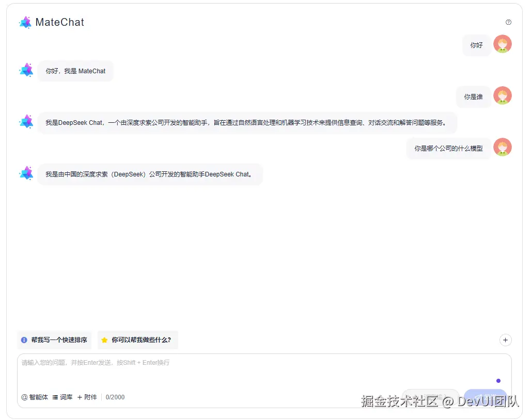The image size is (531, 420).
Task: Click the 你好，我是 MateChat reply bubble
Action: pos(75,71)
